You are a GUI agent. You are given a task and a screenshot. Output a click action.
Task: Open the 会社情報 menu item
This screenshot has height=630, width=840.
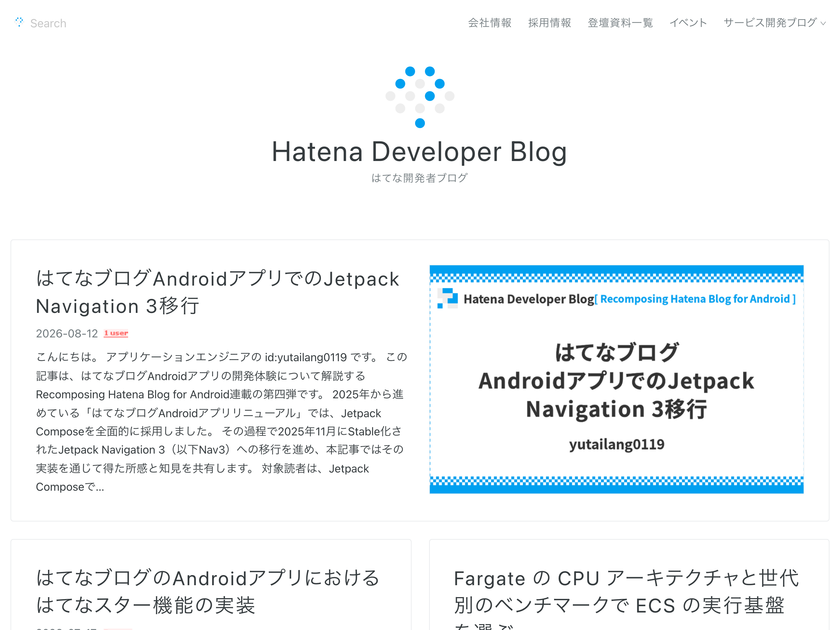pyautogui.click(x=490, y=23)
